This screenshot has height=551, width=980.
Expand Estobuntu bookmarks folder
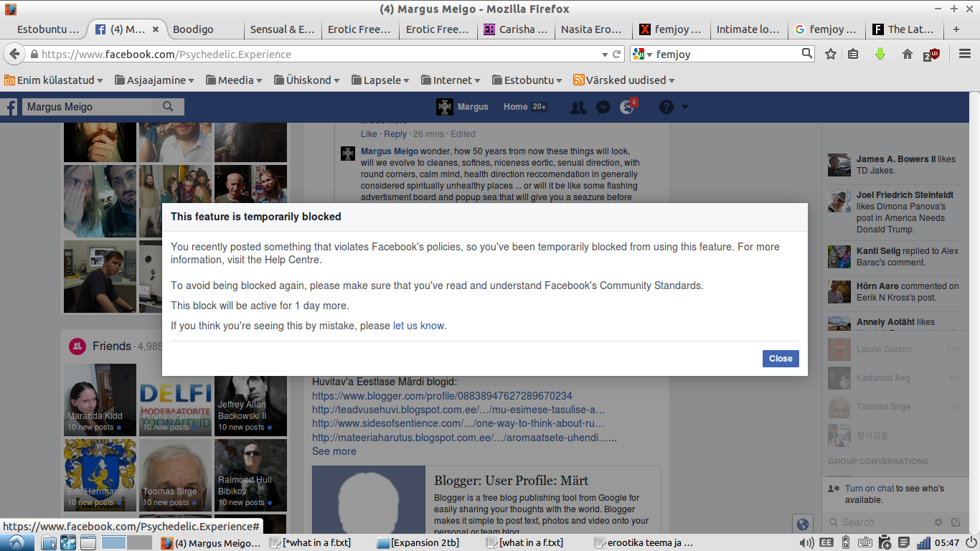pyautogui.click(x=527, y=80)
